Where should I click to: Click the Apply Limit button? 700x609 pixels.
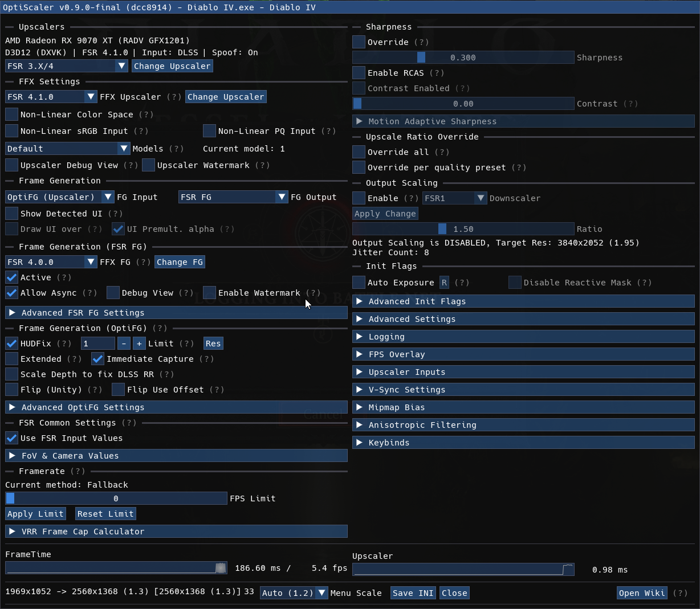pyautogui.click(x=35, y=514)
